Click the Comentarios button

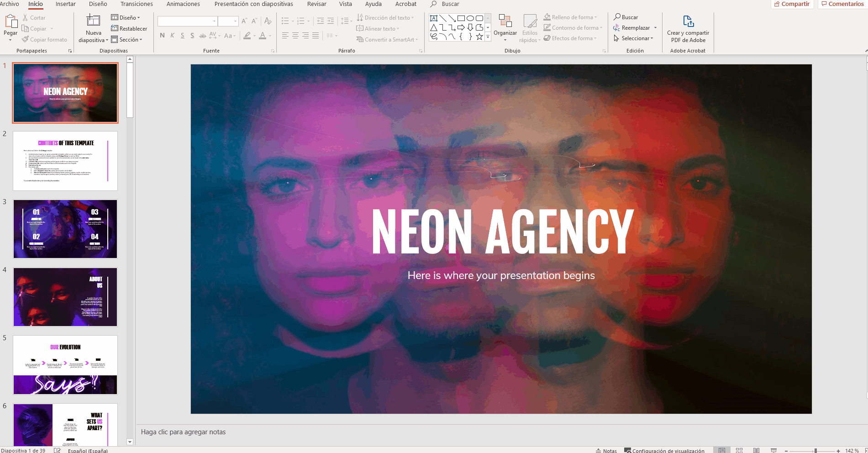tap(842, 4)
